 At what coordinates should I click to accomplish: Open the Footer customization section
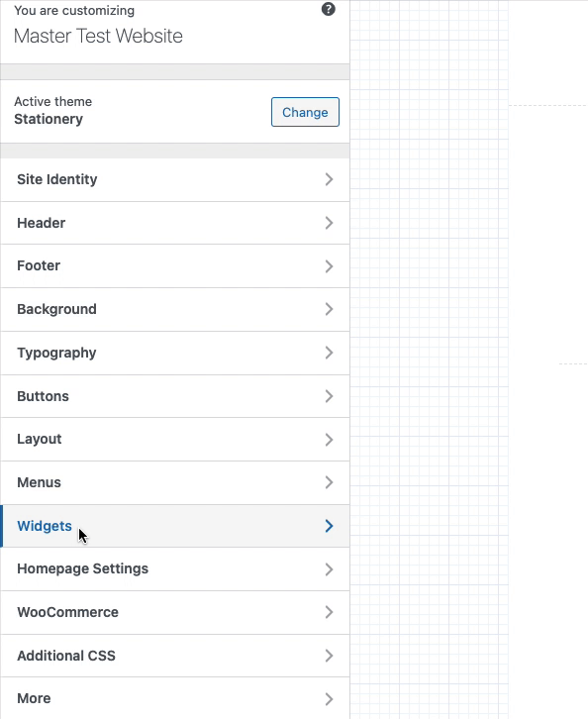coord(174,266)
